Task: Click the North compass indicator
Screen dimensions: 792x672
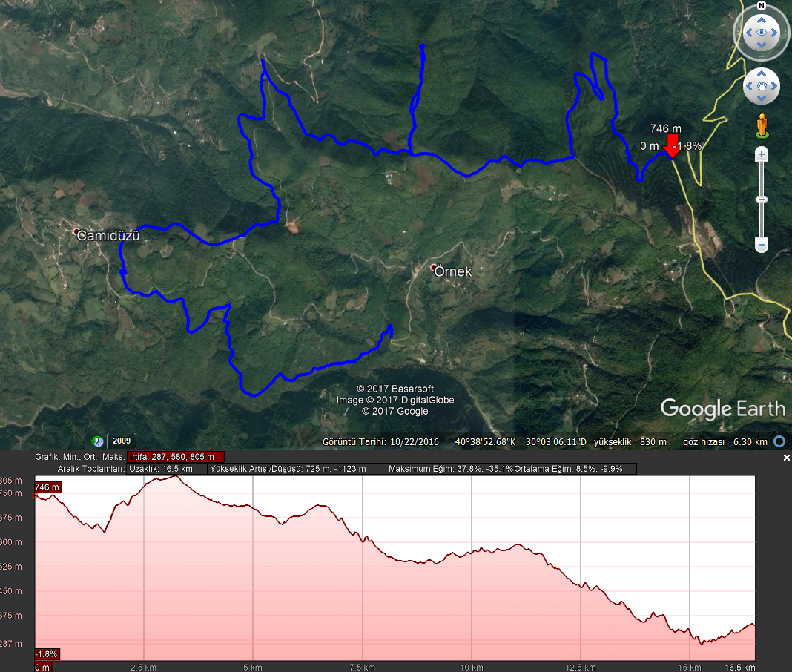Action: [761, 5]
